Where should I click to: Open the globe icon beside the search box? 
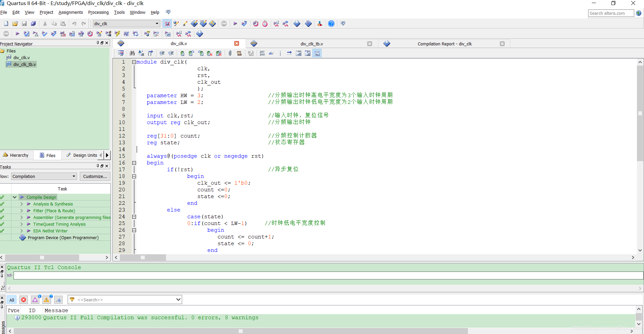coord(639,13)
